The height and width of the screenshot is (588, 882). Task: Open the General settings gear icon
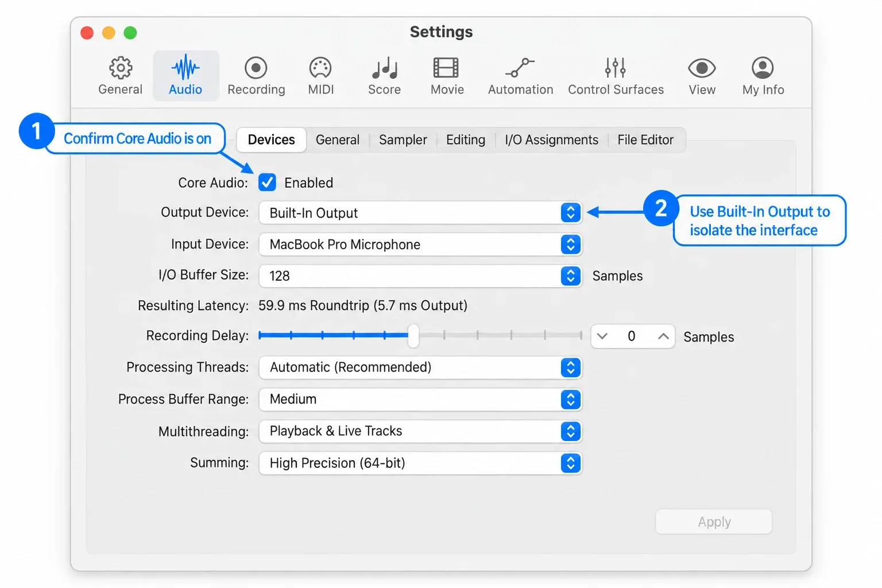pos(120,68)
